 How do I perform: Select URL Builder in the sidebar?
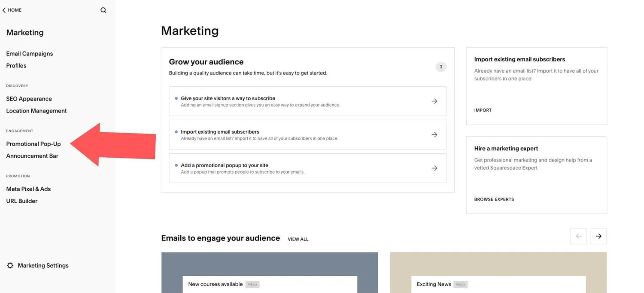click(x=21, y=201)
